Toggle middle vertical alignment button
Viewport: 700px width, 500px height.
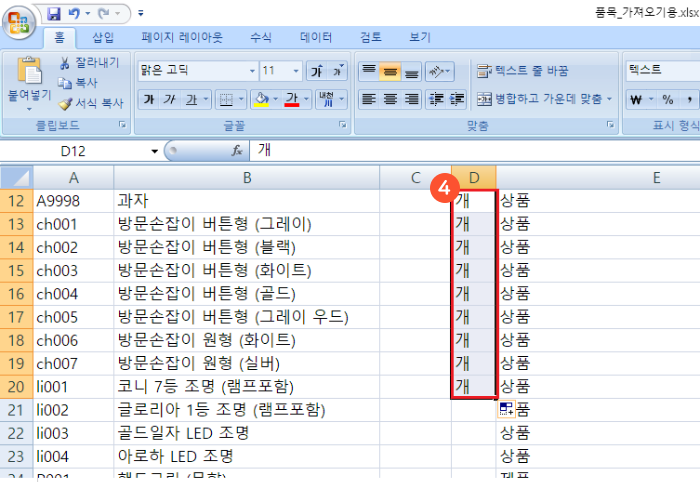click(390, 71)
